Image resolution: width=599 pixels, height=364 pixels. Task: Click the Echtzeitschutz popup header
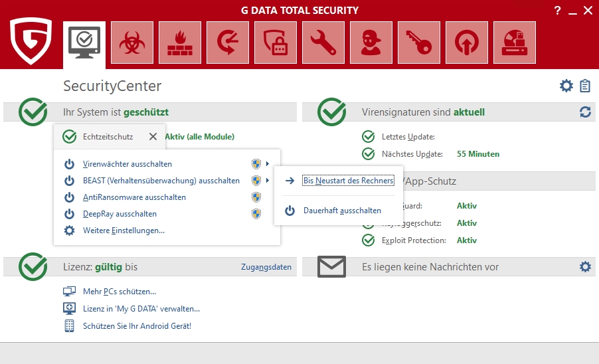point(110,136)
